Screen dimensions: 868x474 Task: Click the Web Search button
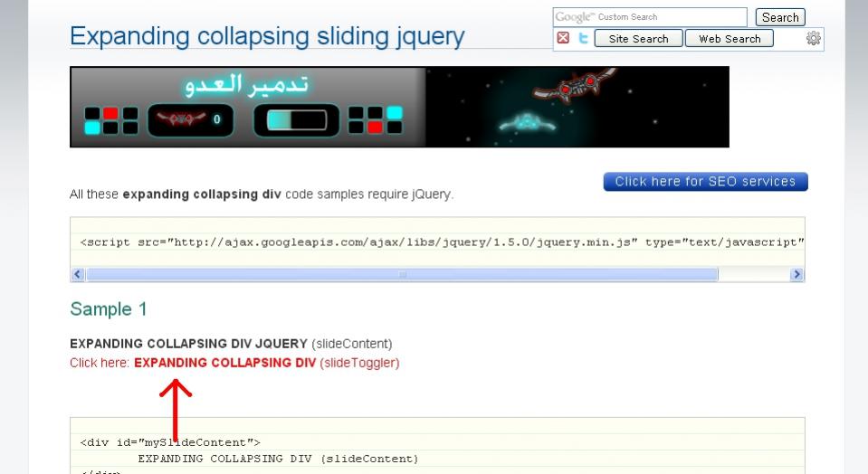pyautogui.click(x=729, y=39)
